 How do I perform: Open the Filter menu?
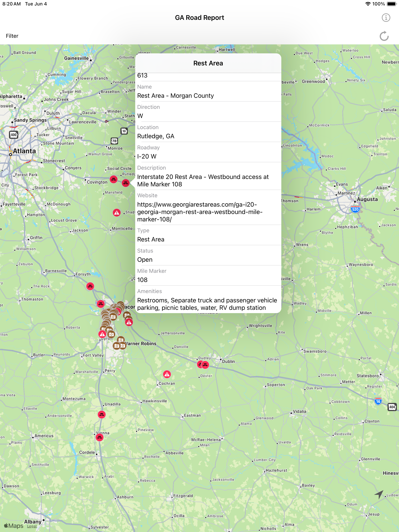coord(12,36)
